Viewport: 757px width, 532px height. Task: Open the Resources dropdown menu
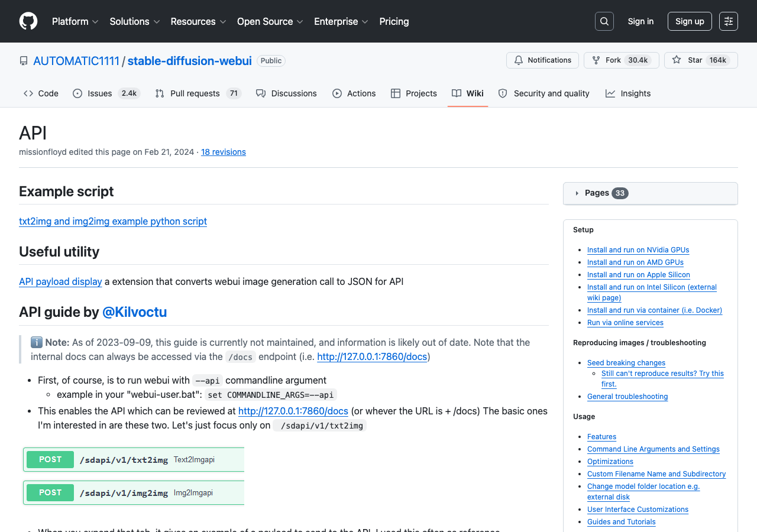pyautogui.click(x=199, y=21)
